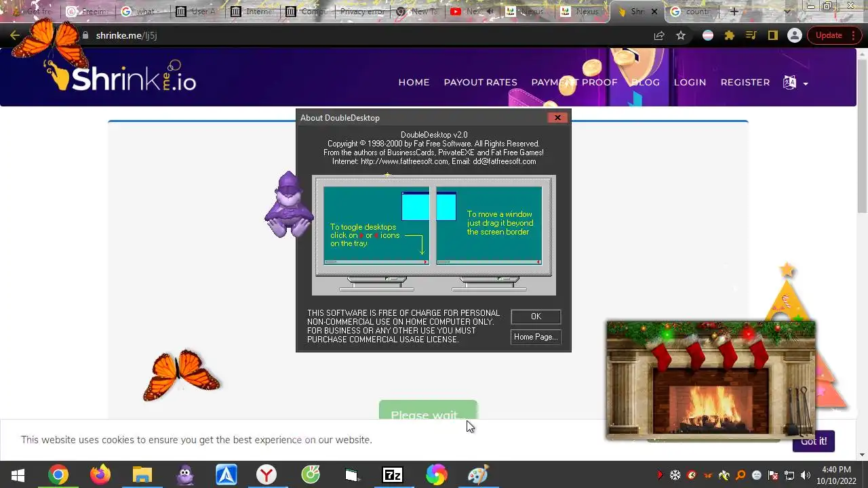Open a new browser tab

click(734, 12)
